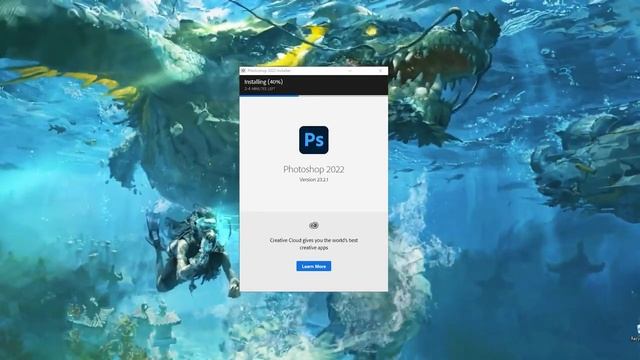Click the 'Version 23.2.1' label
Image resolution: width=640 pixels, height=360 pixels.
click(x=313, y=180)
